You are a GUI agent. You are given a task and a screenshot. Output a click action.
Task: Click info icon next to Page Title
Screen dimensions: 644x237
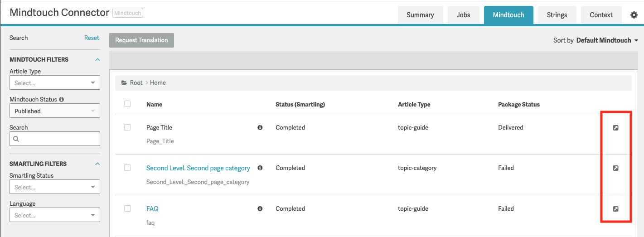point(260,128)
